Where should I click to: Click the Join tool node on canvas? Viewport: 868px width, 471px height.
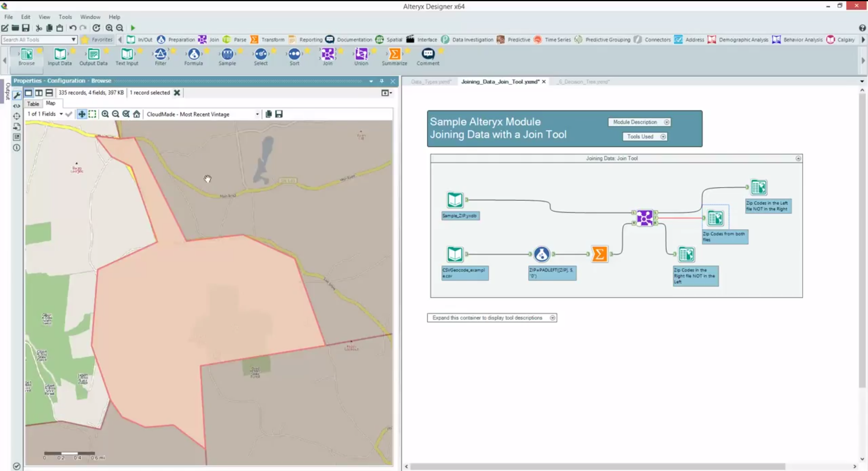[644, 218]
